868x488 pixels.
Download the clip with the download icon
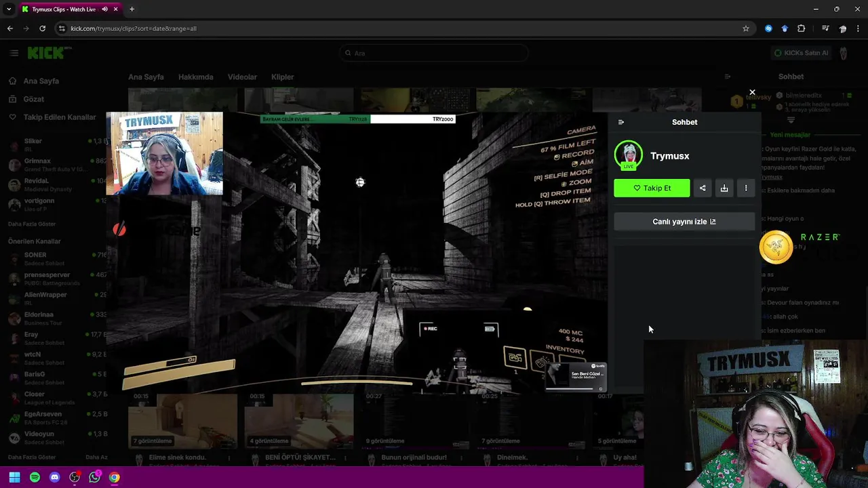coord(724,188)
